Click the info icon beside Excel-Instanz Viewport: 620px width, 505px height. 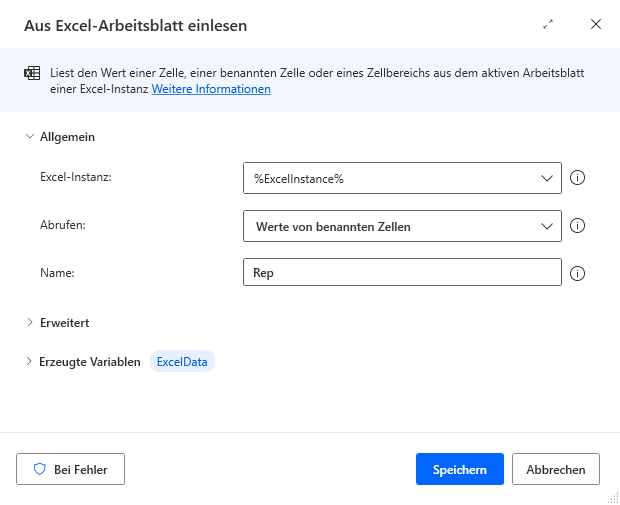[x=577, y=178]
